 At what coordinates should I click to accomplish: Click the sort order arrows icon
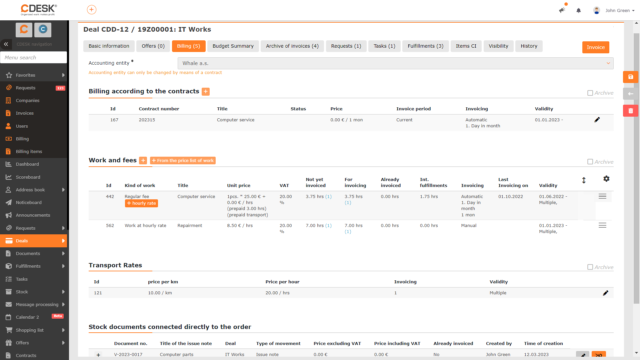584,180
